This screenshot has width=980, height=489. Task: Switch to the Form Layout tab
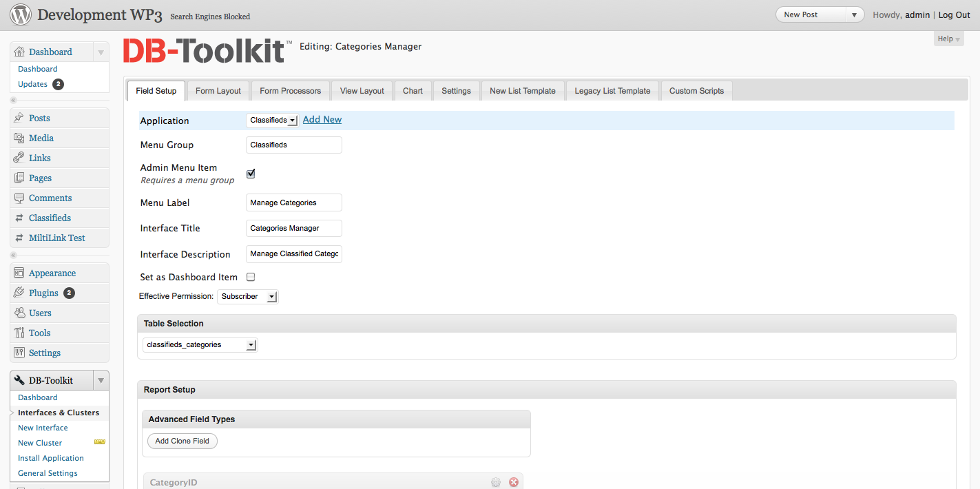pos(218,91)
